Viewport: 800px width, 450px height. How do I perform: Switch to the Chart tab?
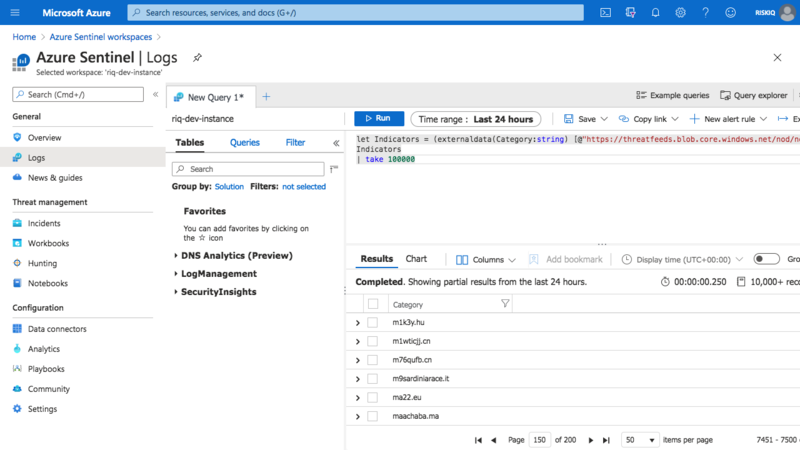point(416,259)
